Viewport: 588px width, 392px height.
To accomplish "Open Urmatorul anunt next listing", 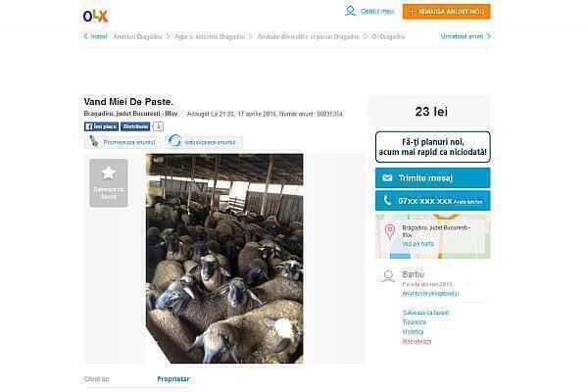I will (465, 36).
